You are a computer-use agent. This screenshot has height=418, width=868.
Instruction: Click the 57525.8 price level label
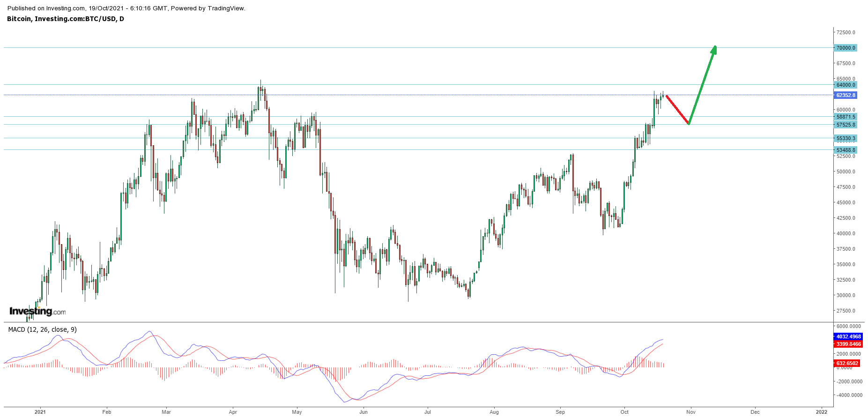(x=846, y=125)
